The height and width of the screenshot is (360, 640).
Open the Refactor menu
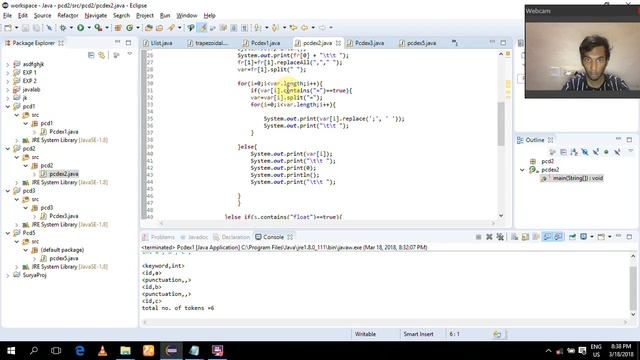[x=68, y=16]
